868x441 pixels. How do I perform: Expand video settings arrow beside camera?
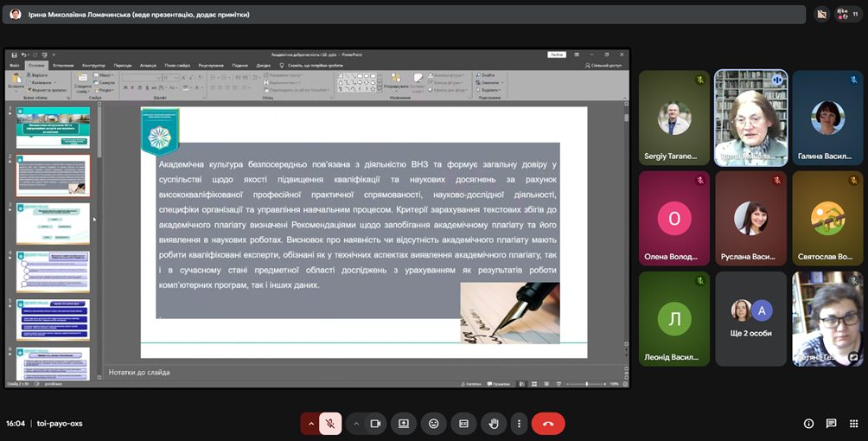pos(356,424)
